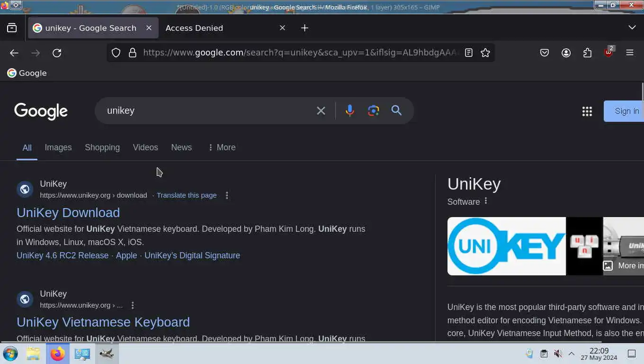Show site security padlock info

tap(133, 53)
